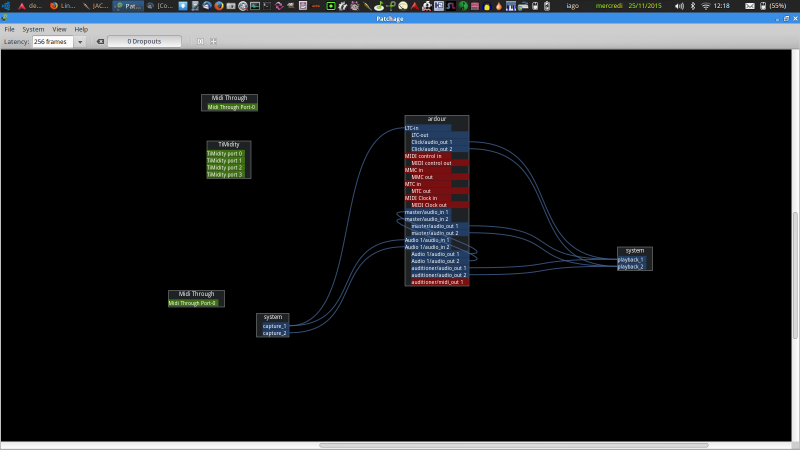
Task: Click the Bluetooth icon in system tray
Action: pyautogui.click(x=693, y=6)
